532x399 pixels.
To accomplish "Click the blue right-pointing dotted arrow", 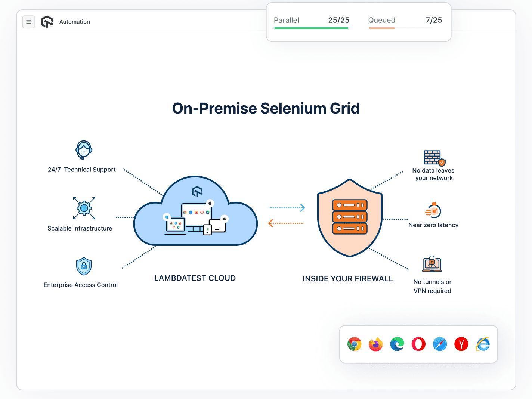I will click(x=287, y=208).
